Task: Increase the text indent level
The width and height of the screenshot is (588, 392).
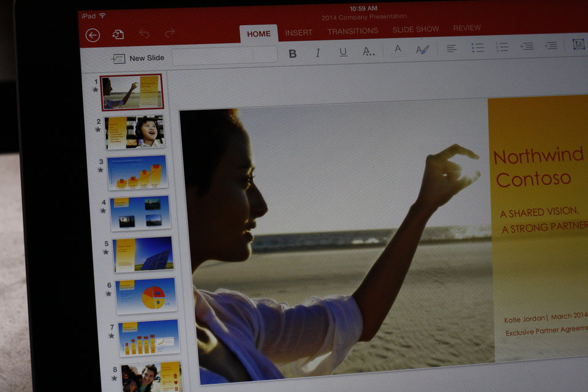Action: [551, 45]
